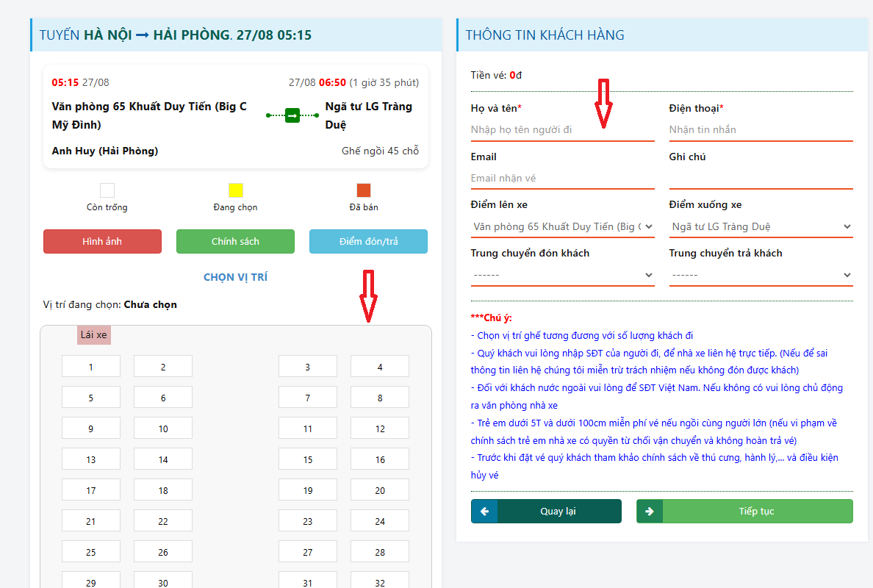Click the orange Đã bán swatch
The height and width of the screenshot is (588, 873).
tap(364, 190)
